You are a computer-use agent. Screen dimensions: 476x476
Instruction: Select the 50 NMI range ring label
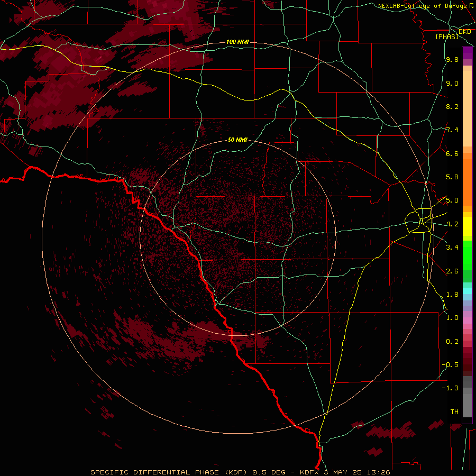237,140
